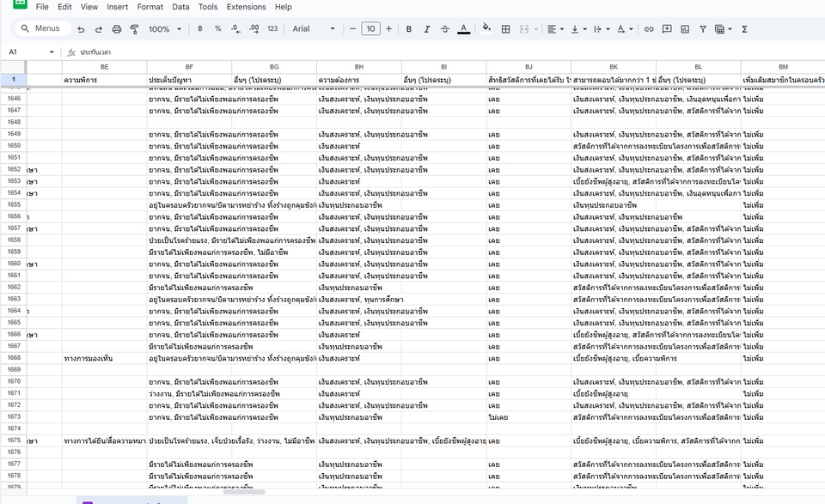Click the font size input field
Image resolution: width=825 pixels, height=504 pixels.
(370, 28)
